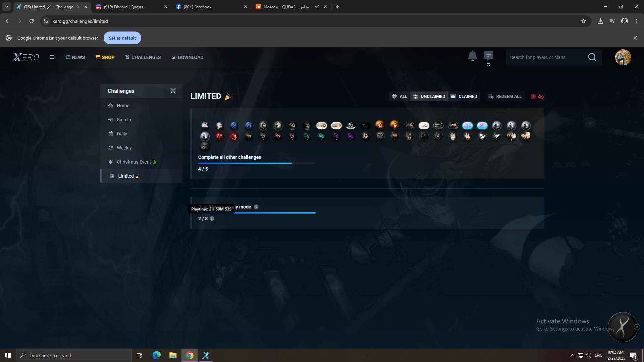Click the info icon next to 2 / 3

click(x=212, y=219)
